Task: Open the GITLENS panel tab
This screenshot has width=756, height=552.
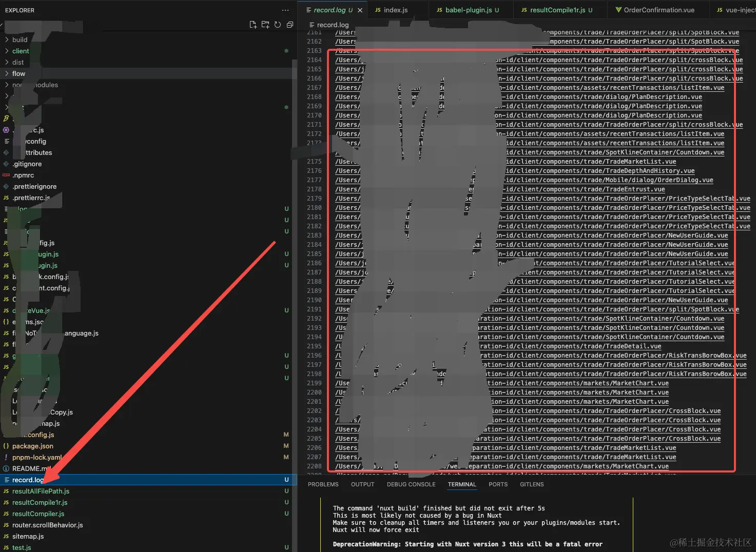Action: click(532, 484)
